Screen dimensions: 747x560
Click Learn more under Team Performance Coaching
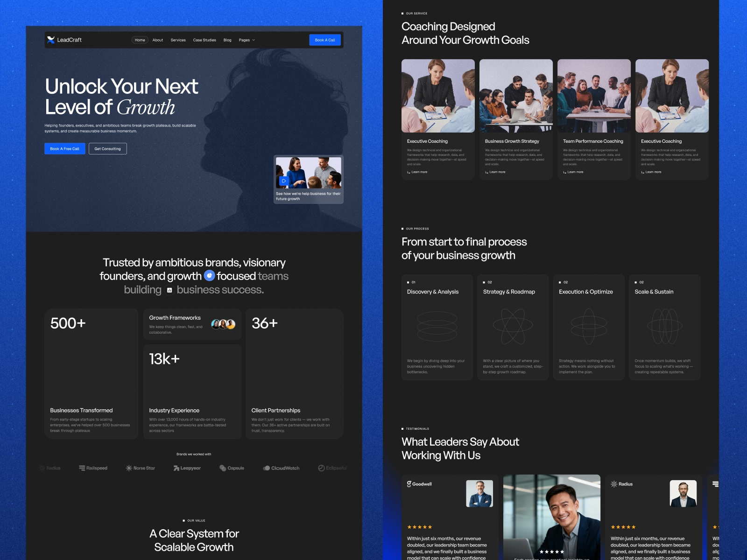[573, 172]
